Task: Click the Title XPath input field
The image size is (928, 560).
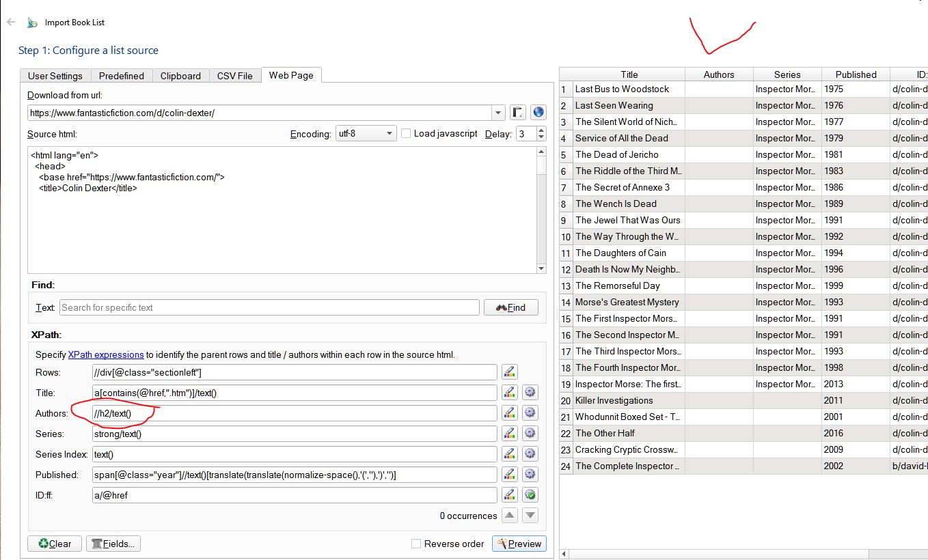Action: tap(294, 393)
